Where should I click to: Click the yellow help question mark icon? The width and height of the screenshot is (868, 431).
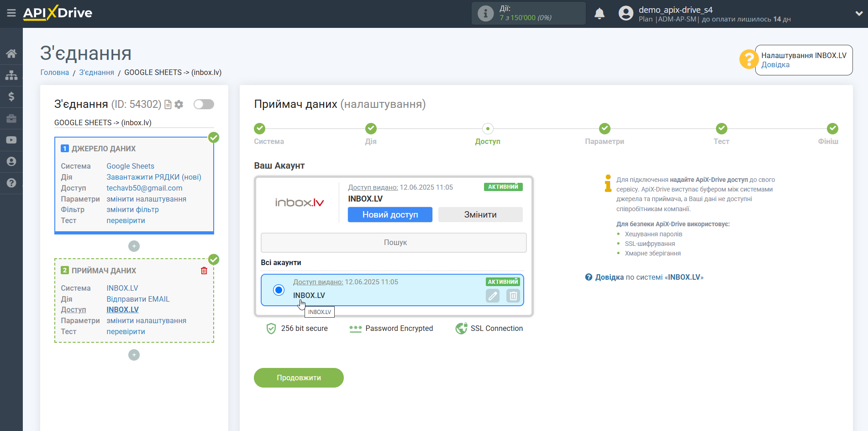749,59
